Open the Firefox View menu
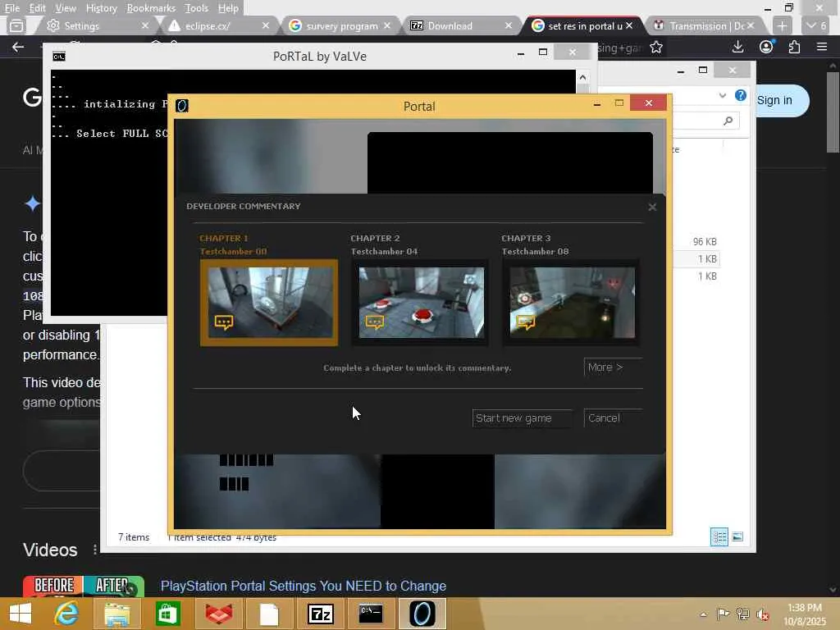Screen dimensions: 840x630 point(66,8)
